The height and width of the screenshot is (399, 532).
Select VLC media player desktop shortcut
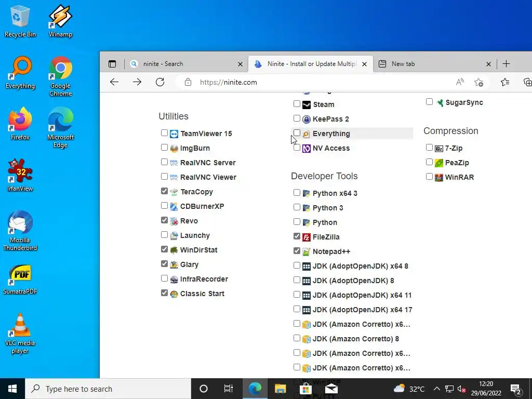(x=20, y=334)
